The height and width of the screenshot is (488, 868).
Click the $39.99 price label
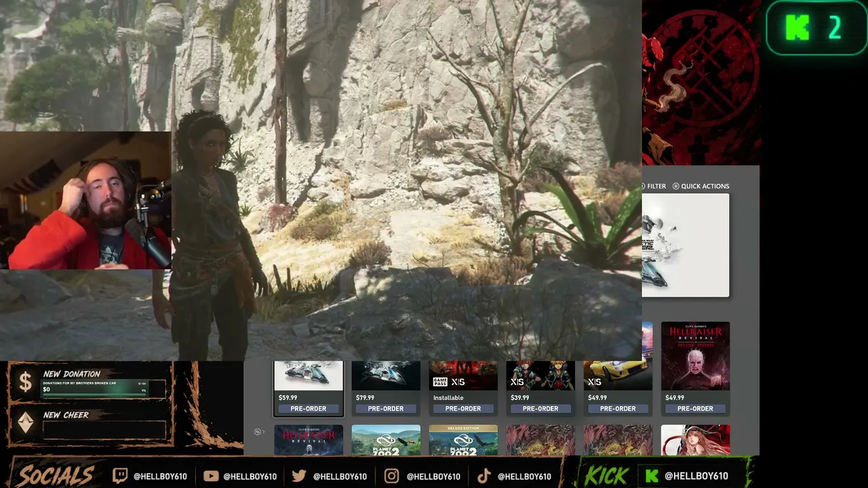click(519, 398)
